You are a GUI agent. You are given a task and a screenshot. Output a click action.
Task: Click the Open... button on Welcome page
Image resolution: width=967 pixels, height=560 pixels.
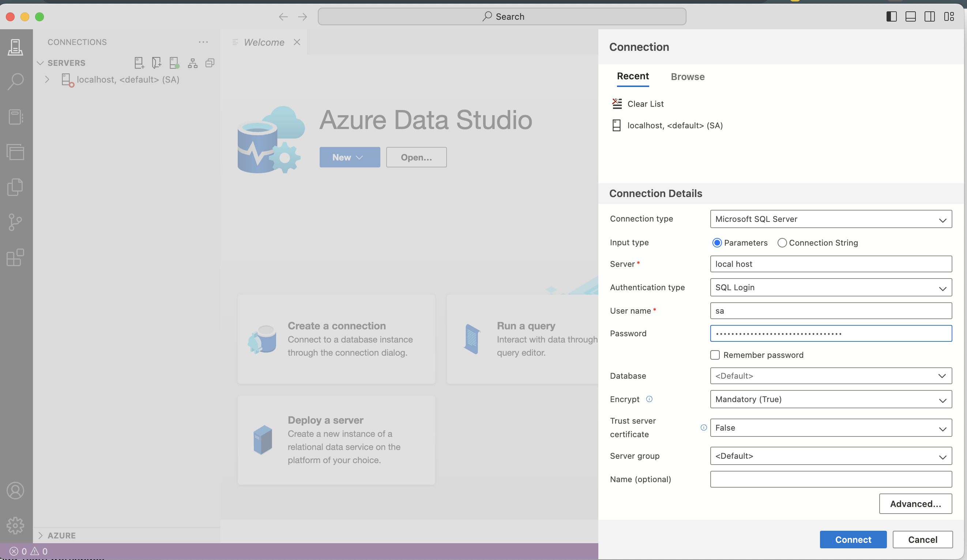(416, 157)
